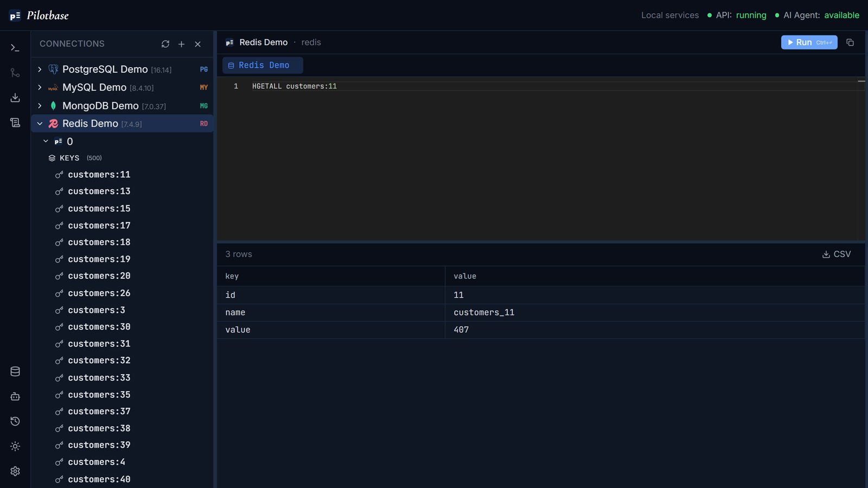Collapse database 0 node
This screenshot has height=488, width=868.
(46, 142)
